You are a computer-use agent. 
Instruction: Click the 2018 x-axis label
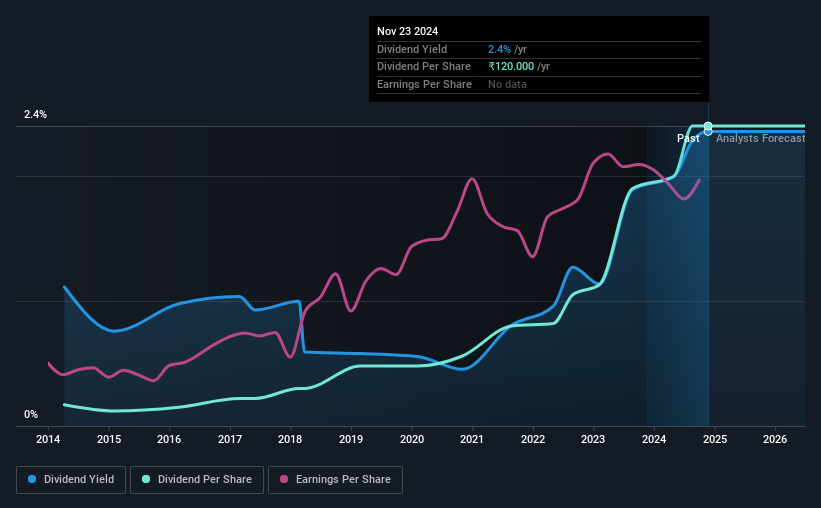pyautogui.click(x=290, y=439)
